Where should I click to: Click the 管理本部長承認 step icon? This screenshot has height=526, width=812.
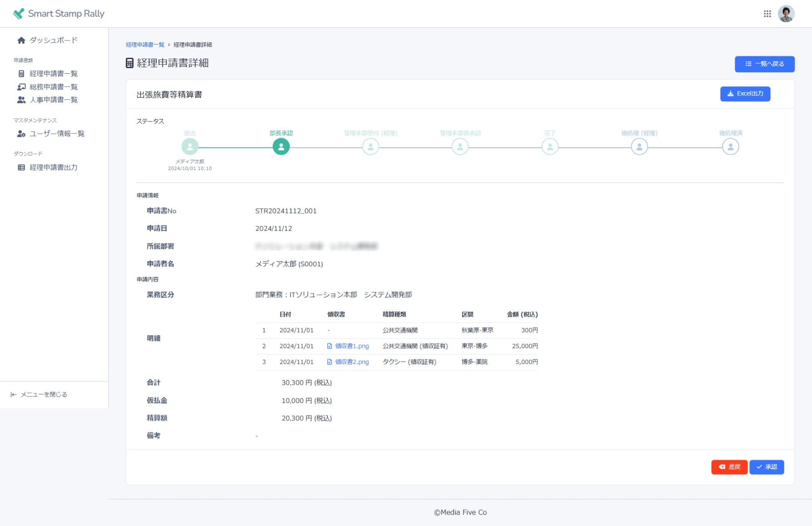tap(460, 147)
